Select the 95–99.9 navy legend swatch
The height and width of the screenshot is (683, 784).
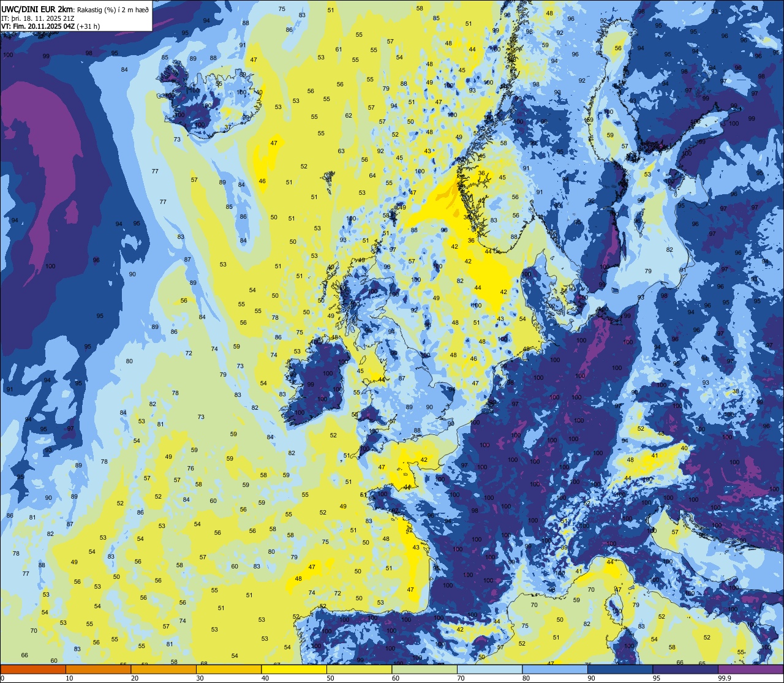(x=685, y=669)
